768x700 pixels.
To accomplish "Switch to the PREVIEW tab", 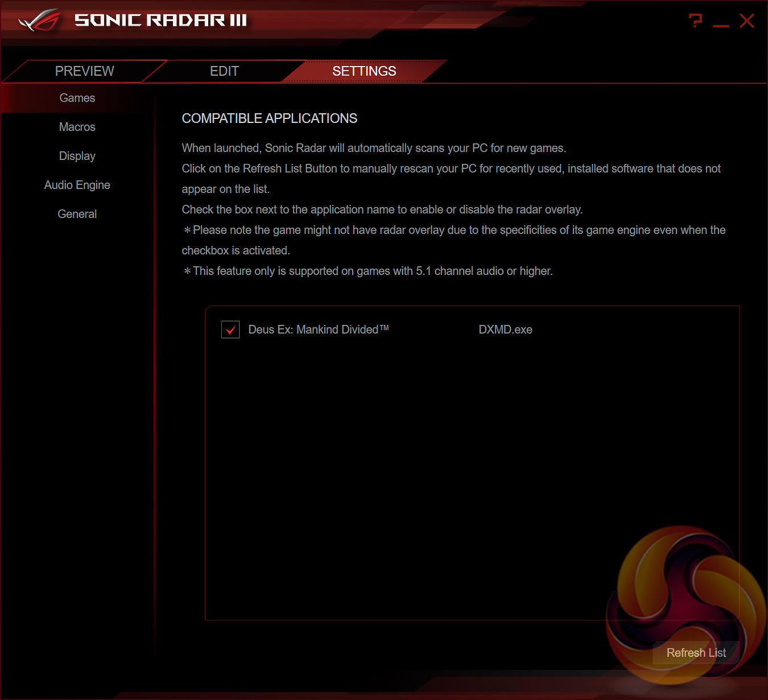I will coord(85,71).
